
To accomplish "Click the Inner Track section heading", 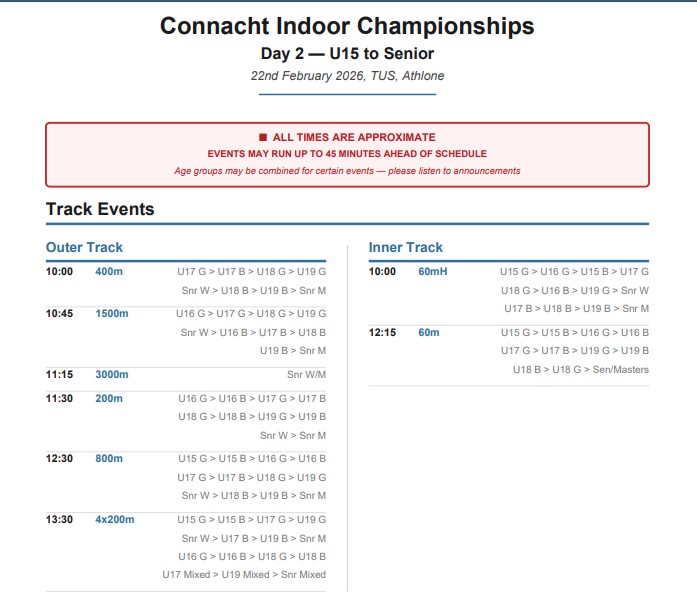I will click(405, 247).
